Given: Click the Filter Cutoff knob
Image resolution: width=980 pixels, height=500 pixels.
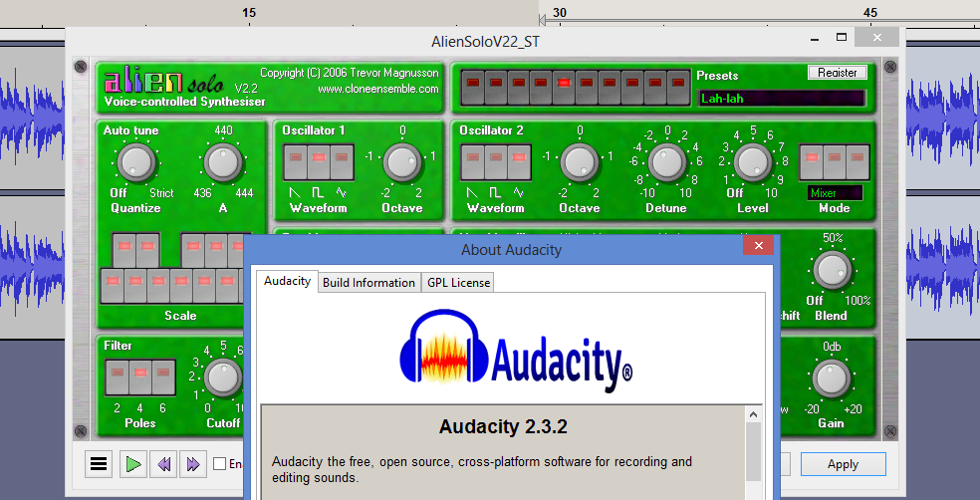Looking at the screenshot, I should pyautogui.click(x=224, y=377).
